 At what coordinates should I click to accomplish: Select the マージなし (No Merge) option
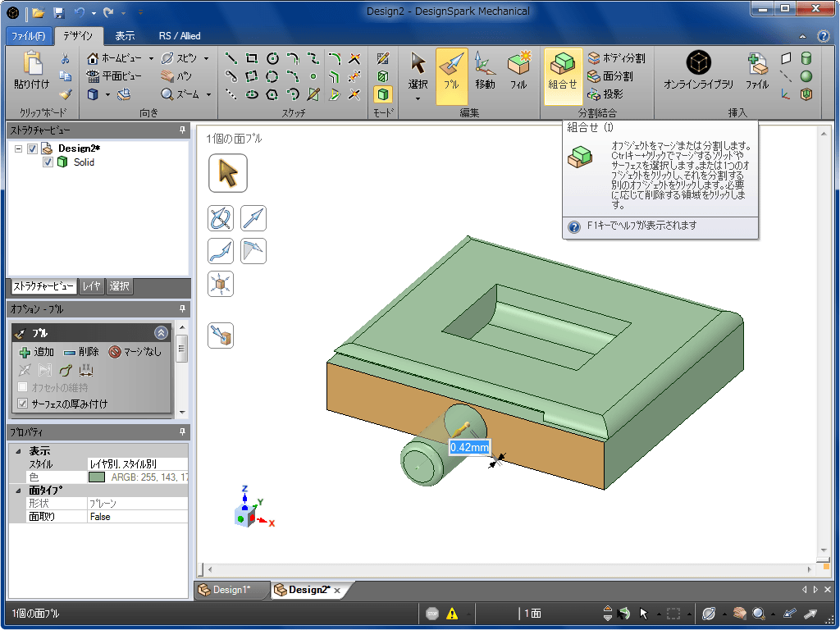[x=135, y=352]
